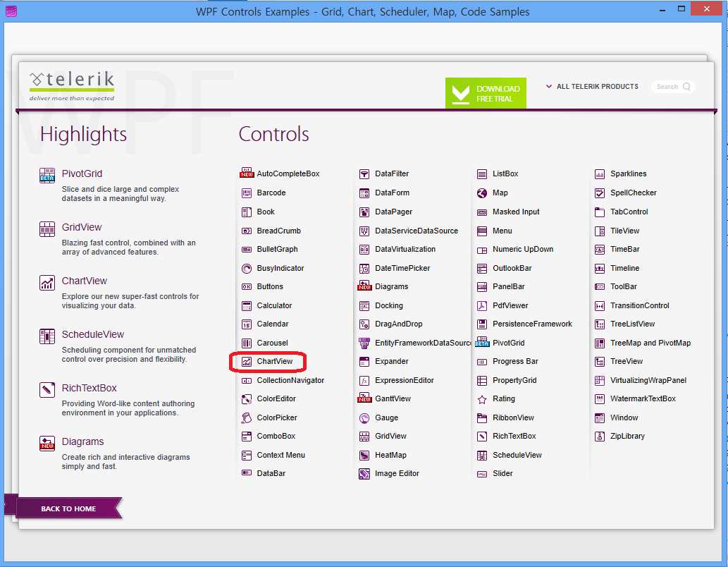This screenshot has height=567, width=728.
Task: Open the GridView highlight title link
Action: (x=82, y=227)
